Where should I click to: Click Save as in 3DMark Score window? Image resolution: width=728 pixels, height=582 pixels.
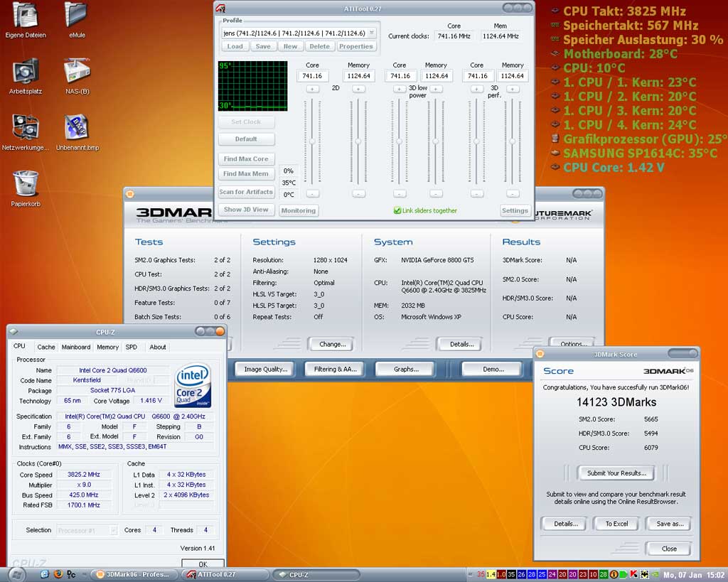click(670, 524)
